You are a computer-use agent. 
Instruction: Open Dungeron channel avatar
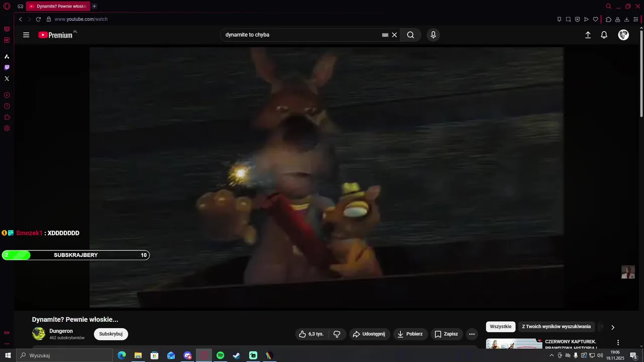pyautogui.click(x=39, y=334)
